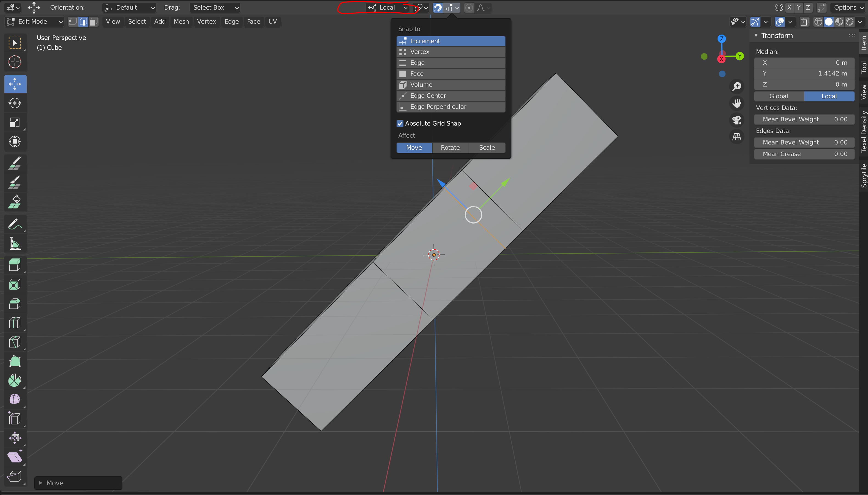The image size is (868, 495).
Task: Open the View menu
Action: tap(113, 22)
